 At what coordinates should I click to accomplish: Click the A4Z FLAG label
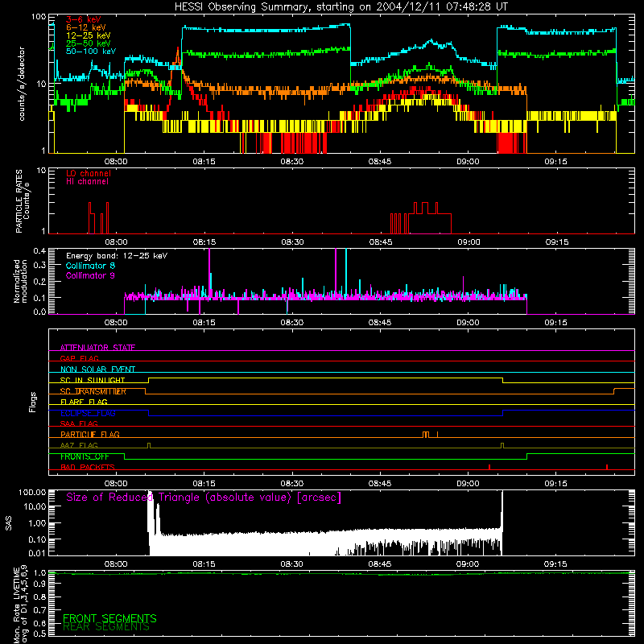[79, 445]
